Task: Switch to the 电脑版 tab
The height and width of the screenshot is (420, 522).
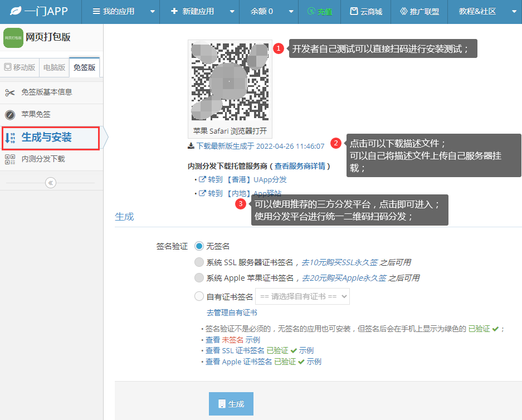Action: (x=54, y=67)
